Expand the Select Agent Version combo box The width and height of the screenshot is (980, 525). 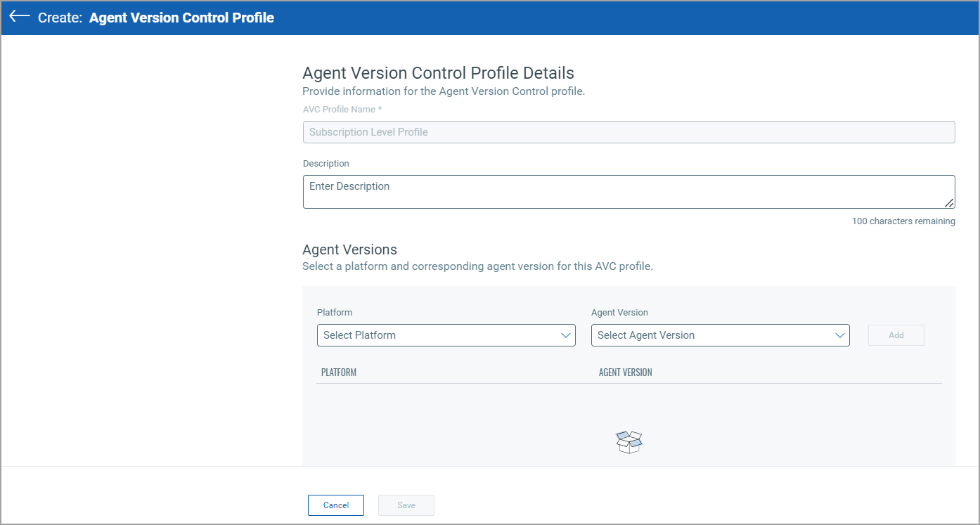(x=721, y=335)
